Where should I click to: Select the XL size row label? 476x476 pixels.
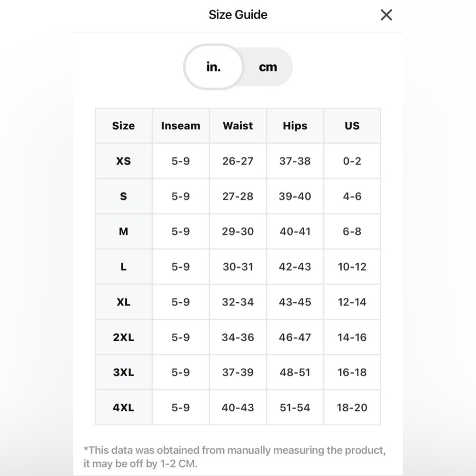[123, 302]
